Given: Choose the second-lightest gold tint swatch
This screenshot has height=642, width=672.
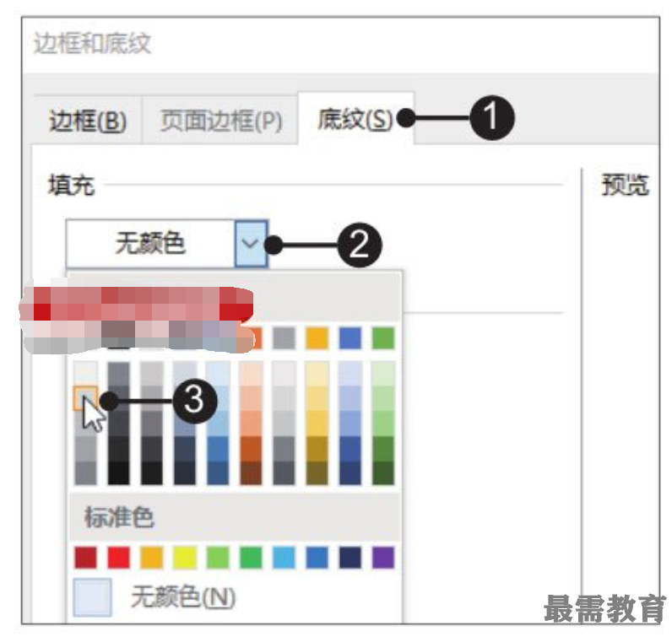Looking at the screenshot, I should 317,398.
